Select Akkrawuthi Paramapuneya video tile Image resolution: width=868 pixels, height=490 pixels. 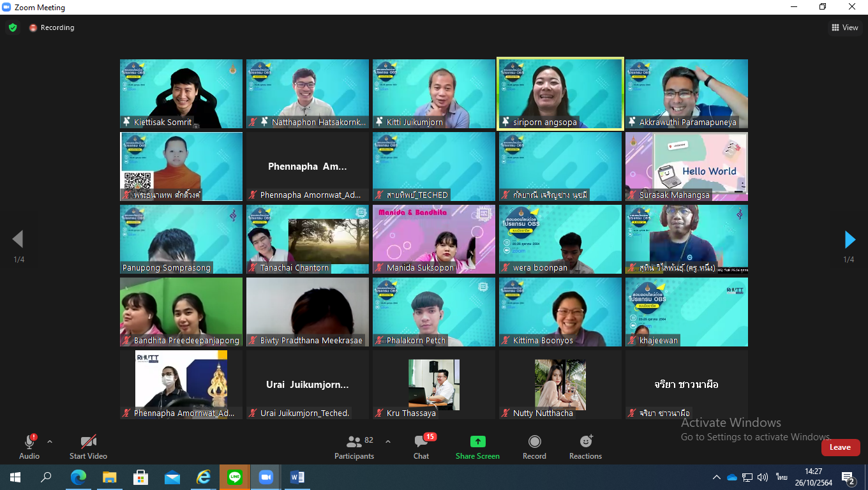click(x=687, y=94)
